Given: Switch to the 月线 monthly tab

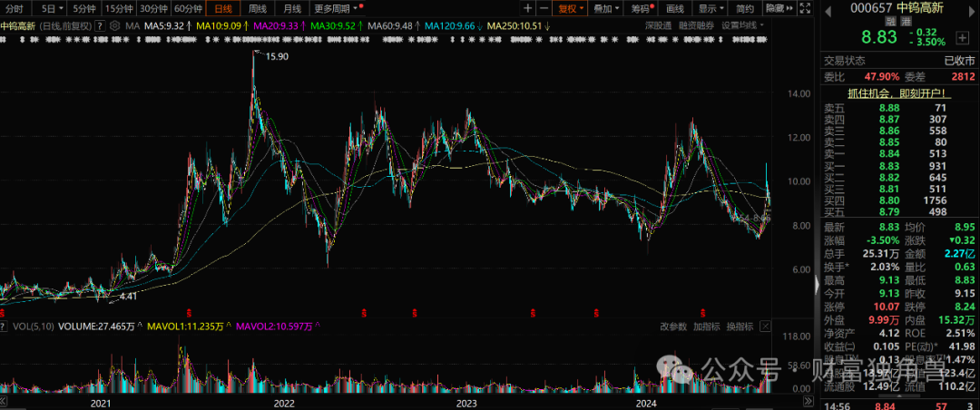Looking at the screenshot, I should pyautogui.click(x=292, y=9).
